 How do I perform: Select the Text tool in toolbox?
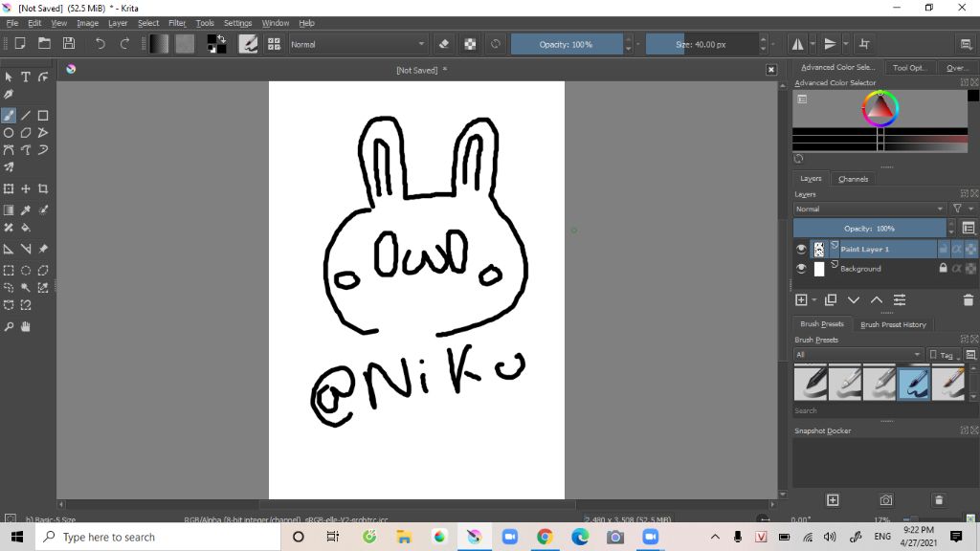coord(26,77)
